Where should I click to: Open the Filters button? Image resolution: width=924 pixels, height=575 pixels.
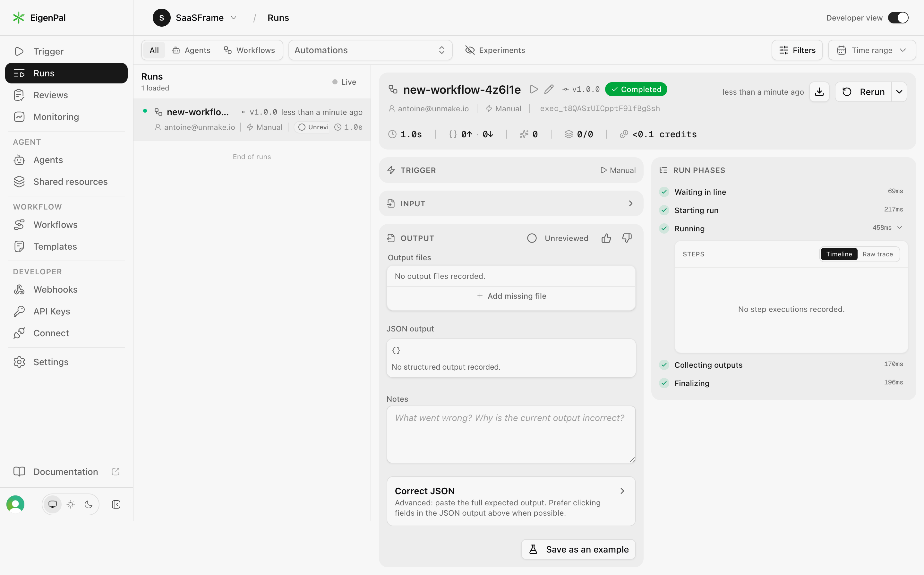coord(797,50)
